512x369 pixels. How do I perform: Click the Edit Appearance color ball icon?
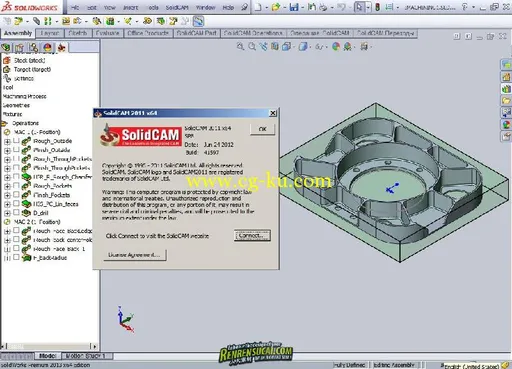[x=336, y=47]
